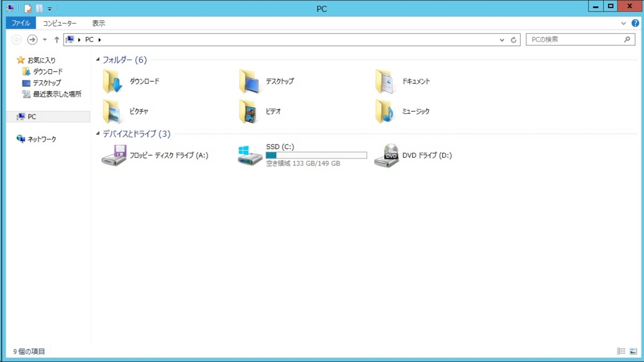Click the 空き領域 133 GB/149 GB text
The image size is (644, 362).
(303, 163)
